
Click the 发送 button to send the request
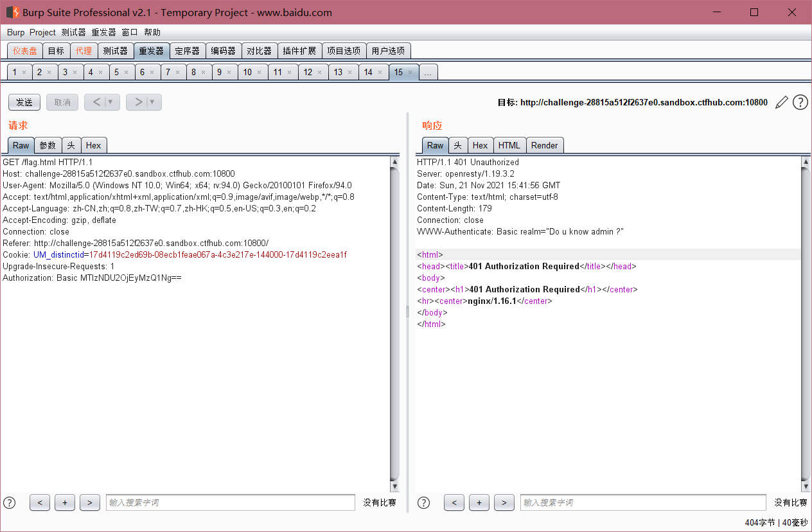pyautogui.click(x=24, y=102)
